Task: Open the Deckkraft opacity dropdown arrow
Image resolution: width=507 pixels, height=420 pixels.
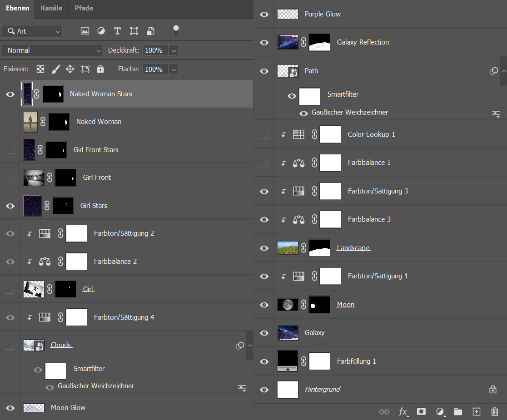Action: point(174,50)
